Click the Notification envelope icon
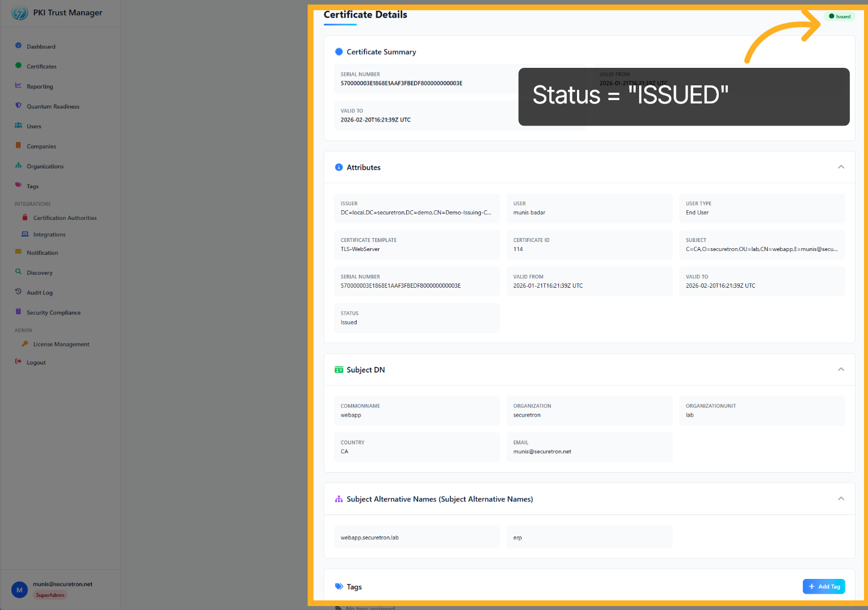The width and height of the screenshot is (868, 610). [18, 252]
